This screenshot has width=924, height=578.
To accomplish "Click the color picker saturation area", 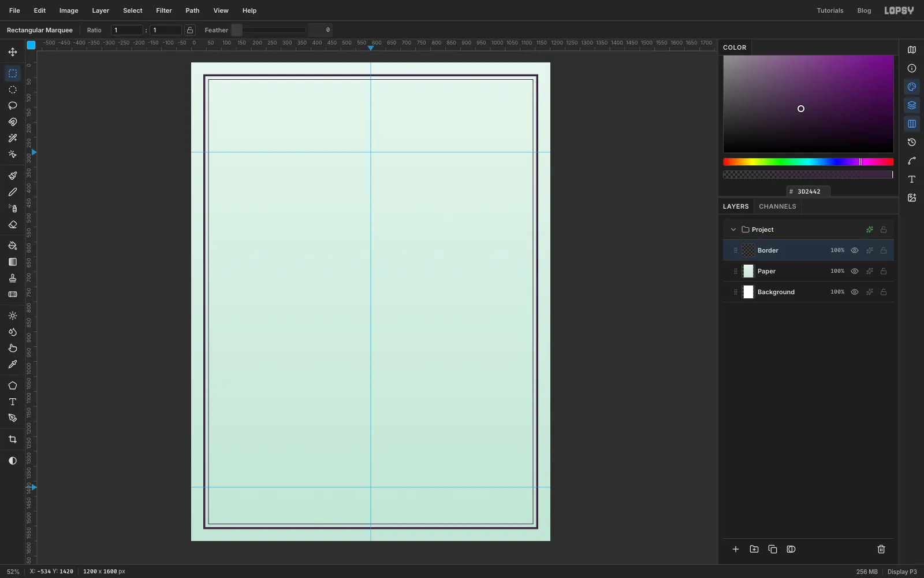I will 808,104.
